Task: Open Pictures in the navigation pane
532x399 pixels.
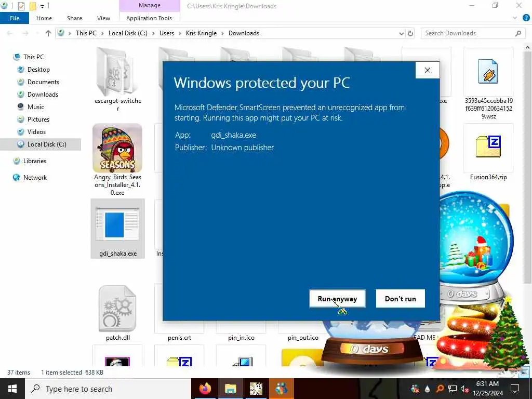Action: click(x=38, y=119)
